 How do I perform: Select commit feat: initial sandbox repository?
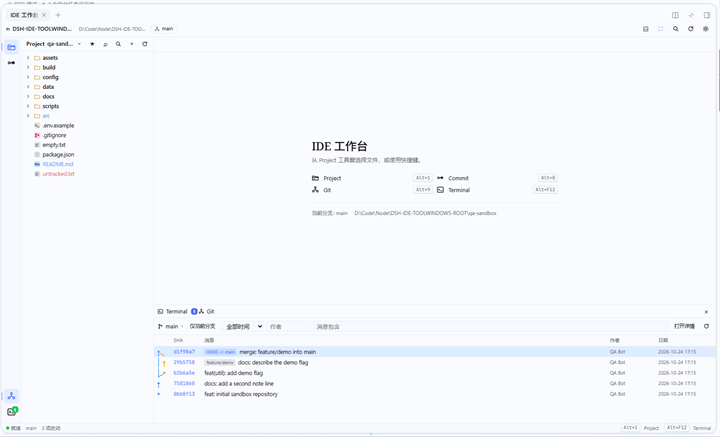click(435, 394)
